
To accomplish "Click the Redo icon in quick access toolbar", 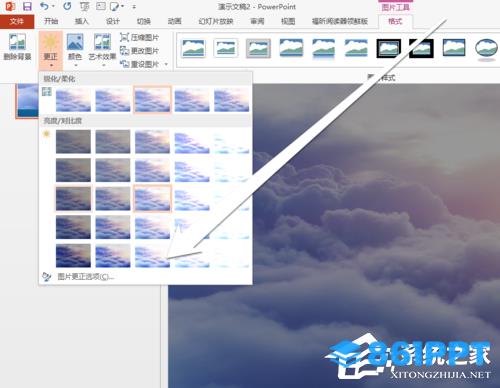I will pyautogui.click(x=67, y=6).
